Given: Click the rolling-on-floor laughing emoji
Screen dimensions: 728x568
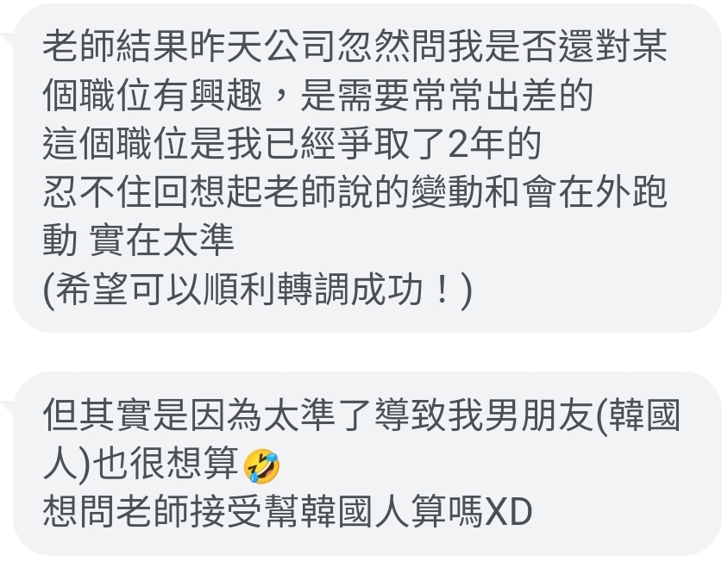Looking at the screenshot, I should tap(261, 465).
